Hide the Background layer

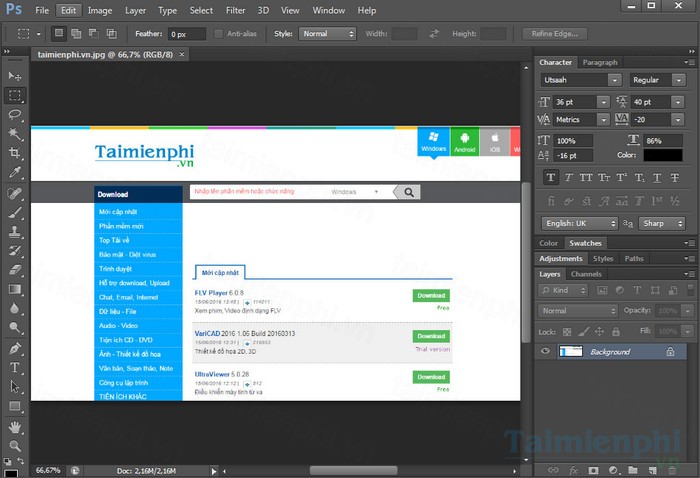(x=545, y=351)
